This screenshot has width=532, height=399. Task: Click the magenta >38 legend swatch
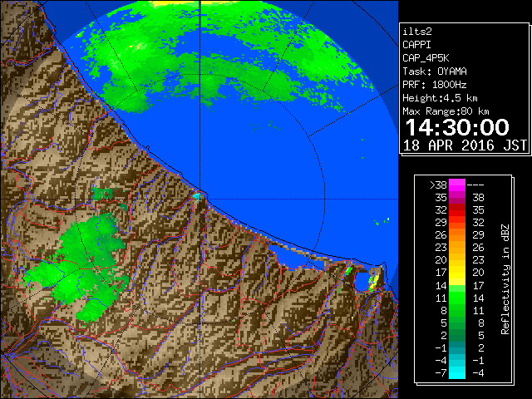point(457,185)
